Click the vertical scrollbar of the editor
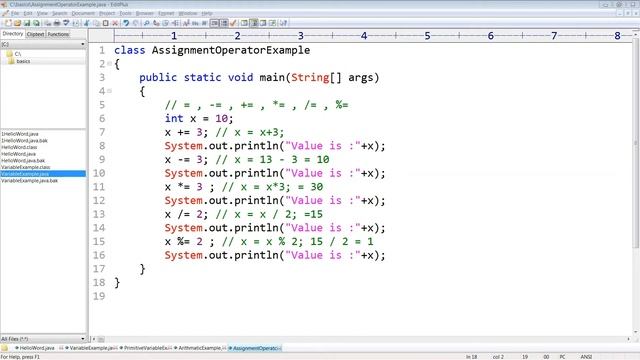Screen dimensions: 640x360 pyautogui.click(x=636, y=184)
